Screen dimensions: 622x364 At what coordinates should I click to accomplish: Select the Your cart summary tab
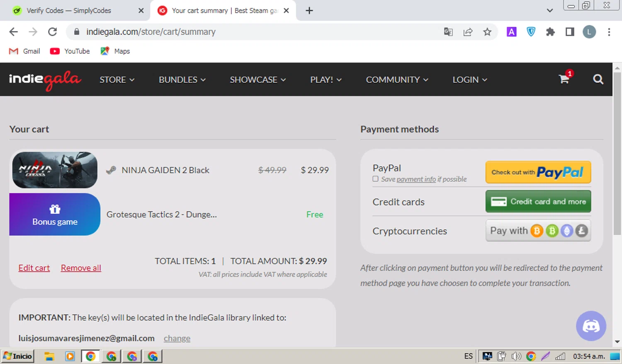coord(223,10)
